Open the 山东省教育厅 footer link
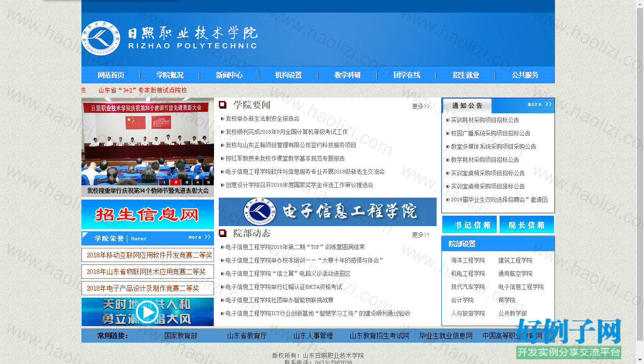Image resolution: width=644 pixels, height=364 pixels. coord(247,336)
